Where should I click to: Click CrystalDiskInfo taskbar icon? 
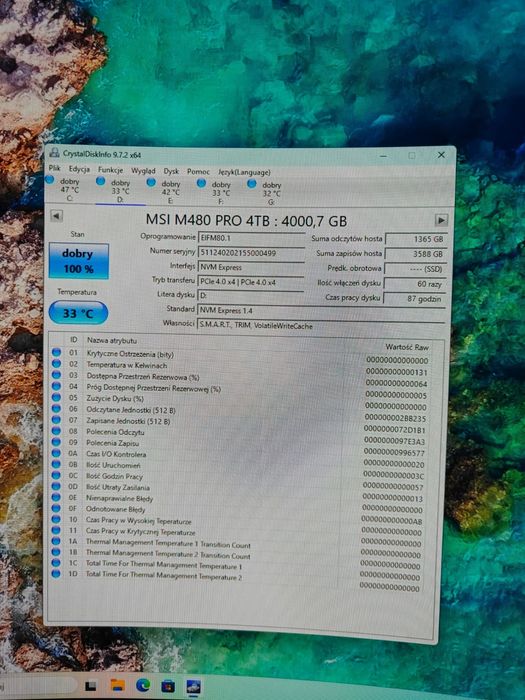[x=193, y=687]
